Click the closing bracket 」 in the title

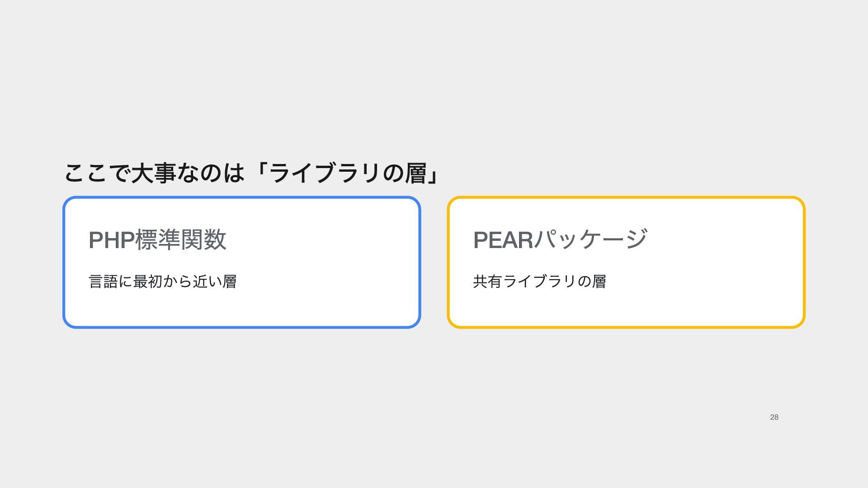point(433,173)
